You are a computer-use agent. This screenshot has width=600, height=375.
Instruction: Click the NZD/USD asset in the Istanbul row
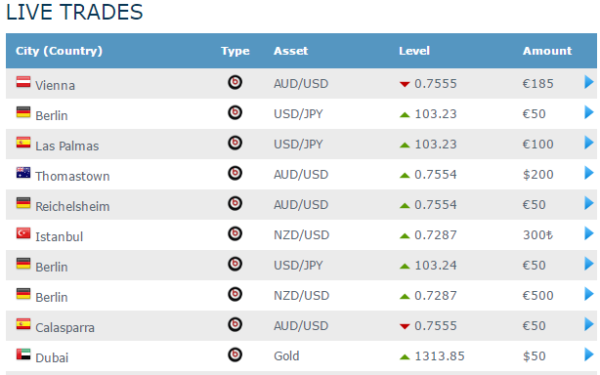click(x=301, y=235)
